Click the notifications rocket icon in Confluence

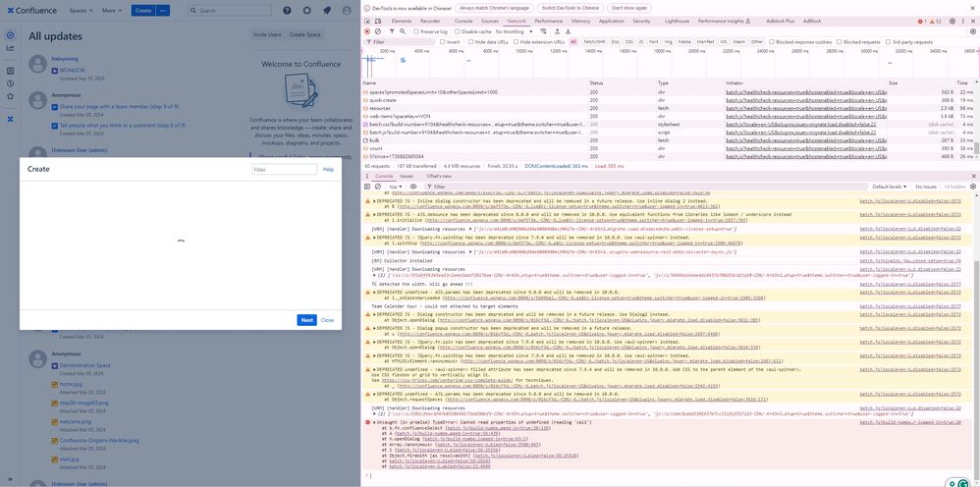(327, 11)
